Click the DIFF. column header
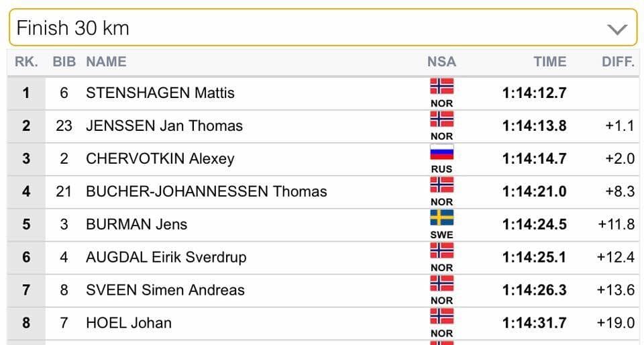Image resolution: width=644 pixels, height=345 pixels. 618,62
